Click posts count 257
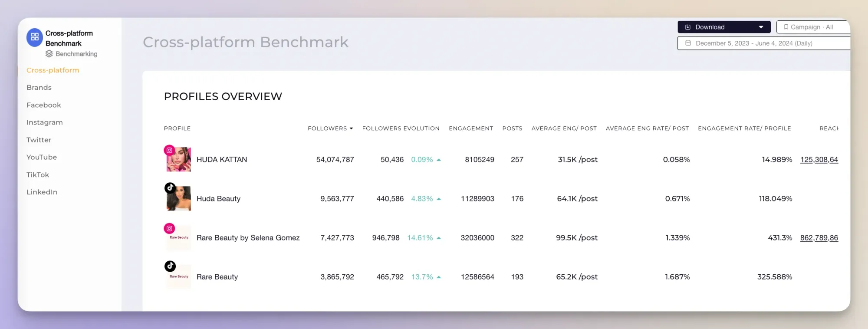The width and height of the screenshot is (868, 329). point(517,160)
